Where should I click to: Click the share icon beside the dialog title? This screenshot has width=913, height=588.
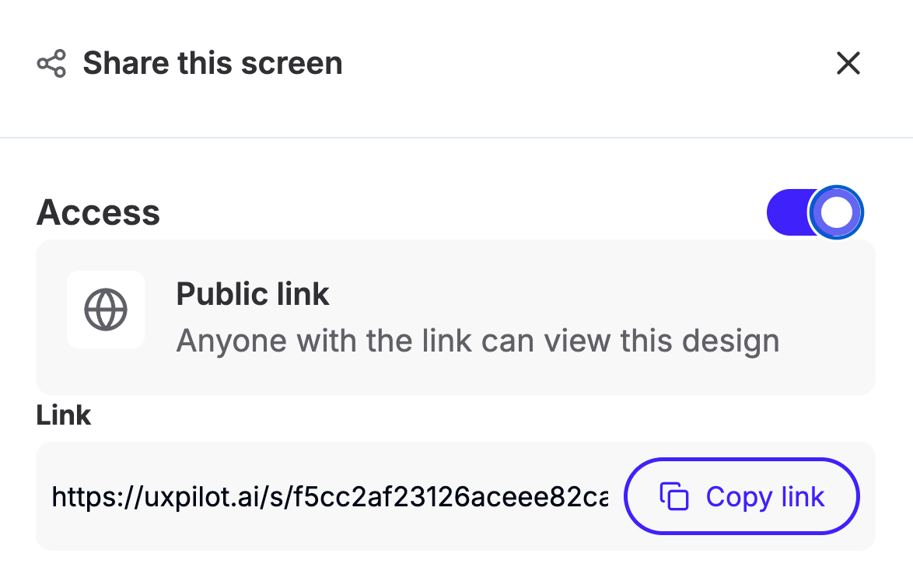[51, 64]
